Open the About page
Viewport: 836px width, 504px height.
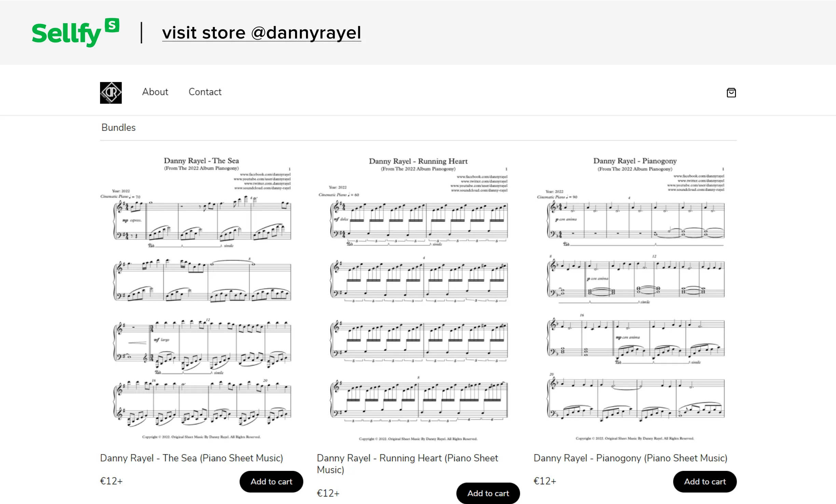(x=155, y=92)
